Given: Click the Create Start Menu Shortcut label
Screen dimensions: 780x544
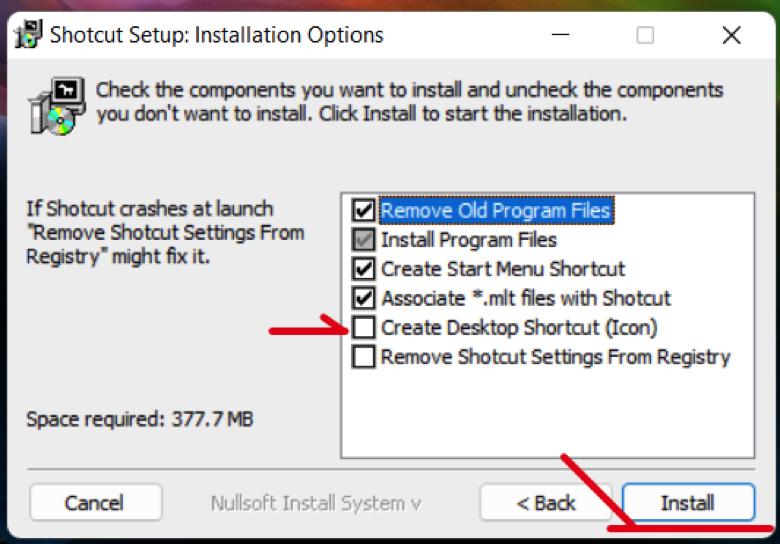Looking at the screenshot, I should click(502, 269).
